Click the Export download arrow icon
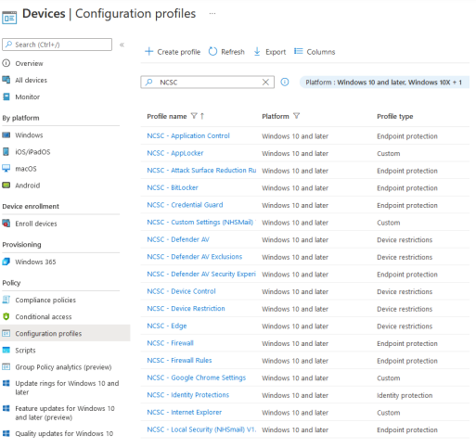Viewport: 476px width, 448px height. pyautogui.click(x=257, y=51)
